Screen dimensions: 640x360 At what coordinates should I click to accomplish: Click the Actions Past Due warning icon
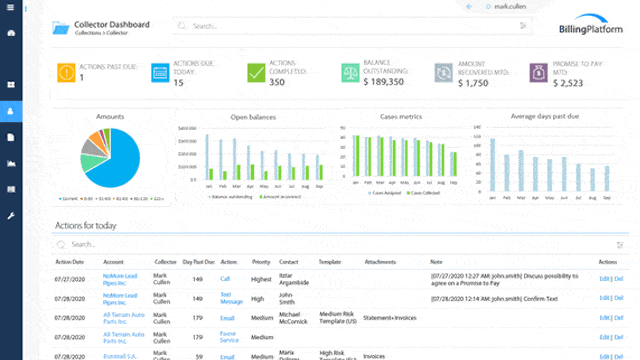pyautogui.click(x=66, y=73)
